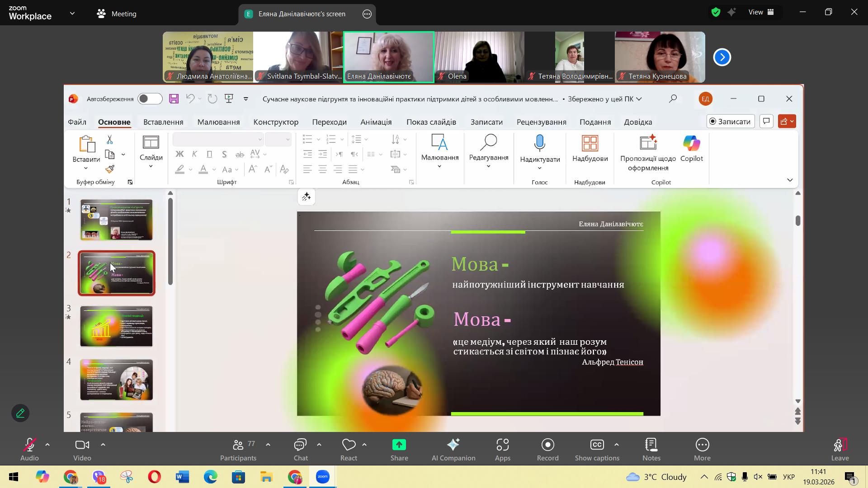The height and width of the screenshot is (488, 868).
Task: Open the Показ слайдів tab
Action: pyautogui.click(x=431, y=122)
